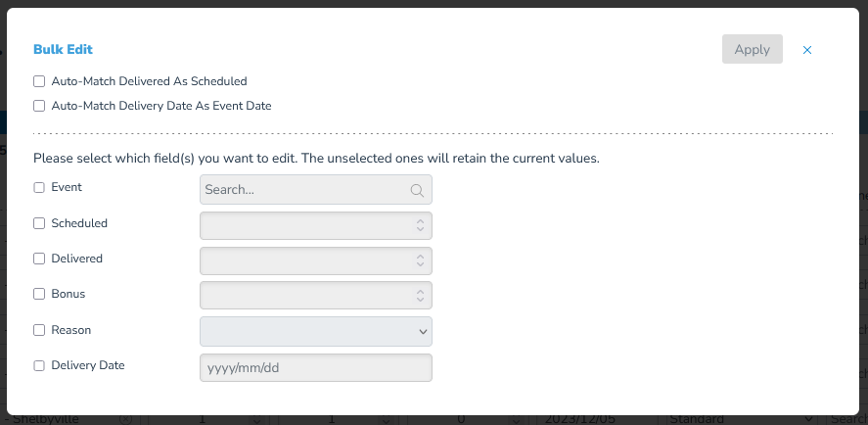Click the Apply button

752,49
